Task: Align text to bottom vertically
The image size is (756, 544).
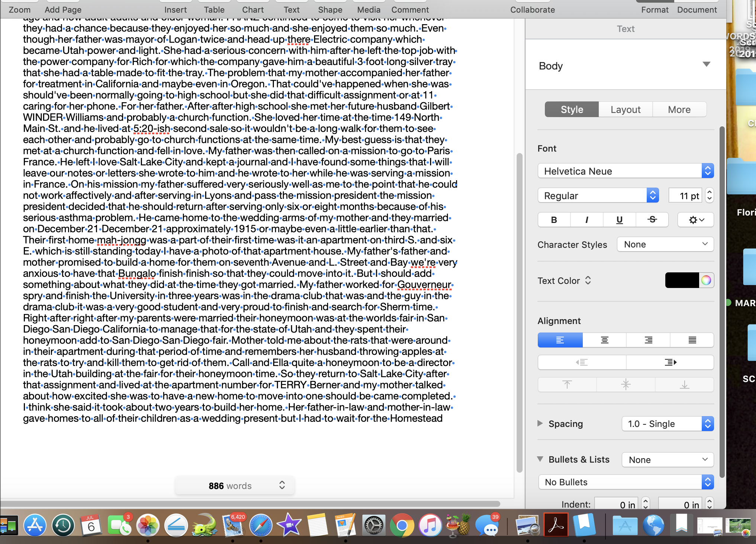Action: point(684,385)
